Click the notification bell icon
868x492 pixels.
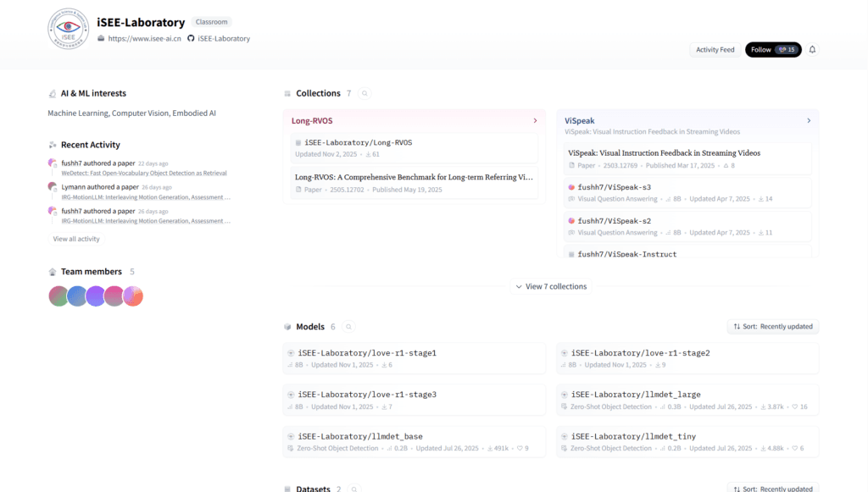point(812,50)
